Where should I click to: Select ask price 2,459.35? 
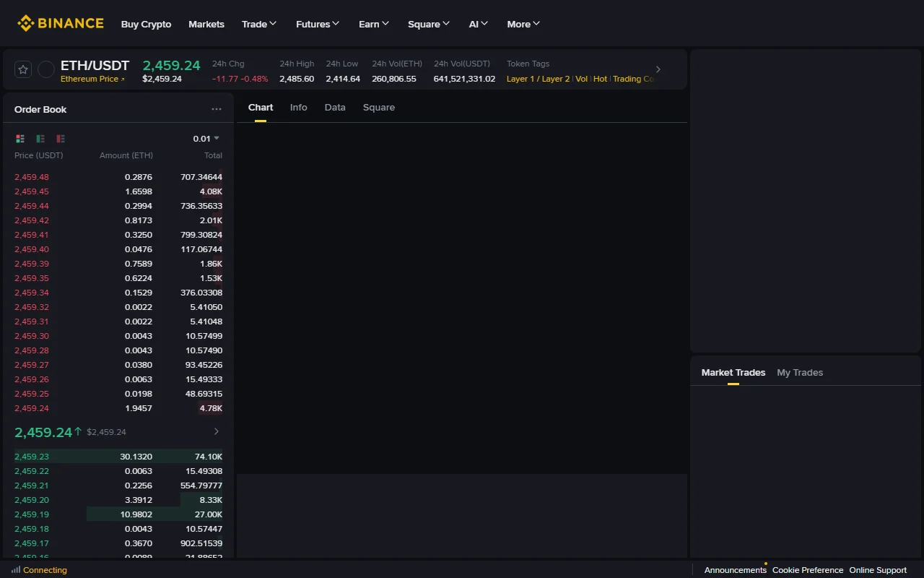tap(32, 278)
